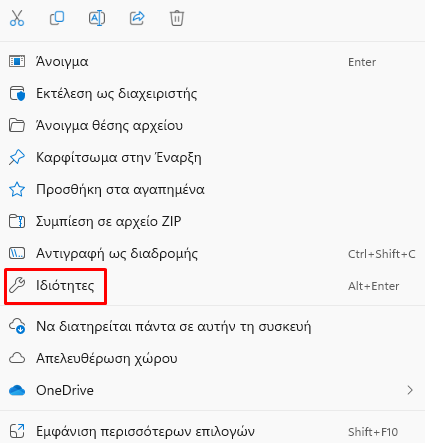Expand the OneDrive submenu arrow

410,390
